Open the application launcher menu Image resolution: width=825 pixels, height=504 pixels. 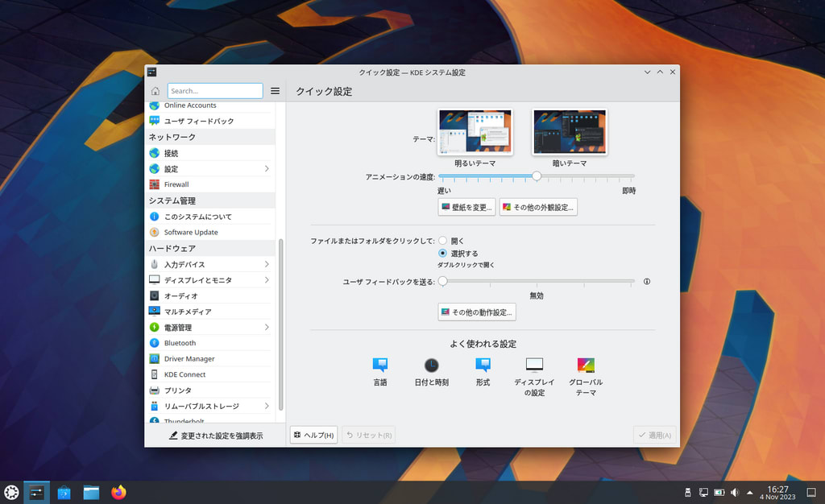pos(11,493)
